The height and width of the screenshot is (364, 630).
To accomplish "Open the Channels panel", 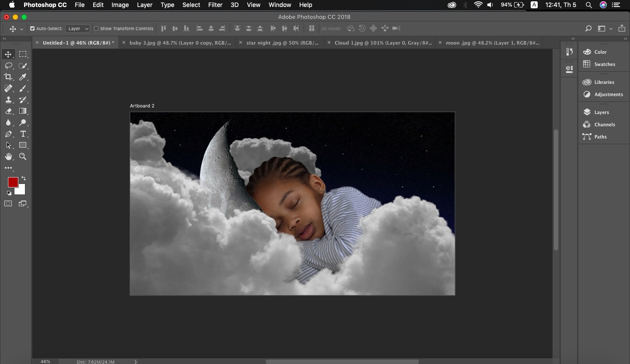I will pyautogui.click(x=605, y=125).
